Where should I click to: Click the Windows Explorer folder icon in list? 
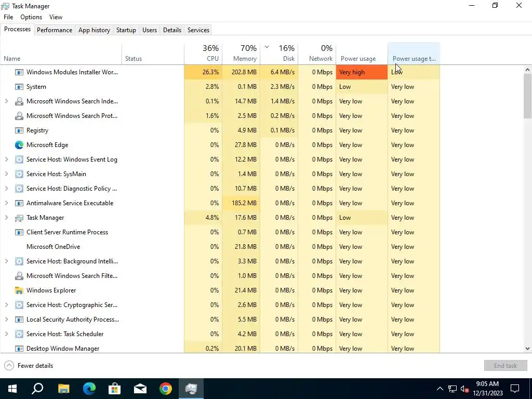pyautogui.click(x=19, y=290)
